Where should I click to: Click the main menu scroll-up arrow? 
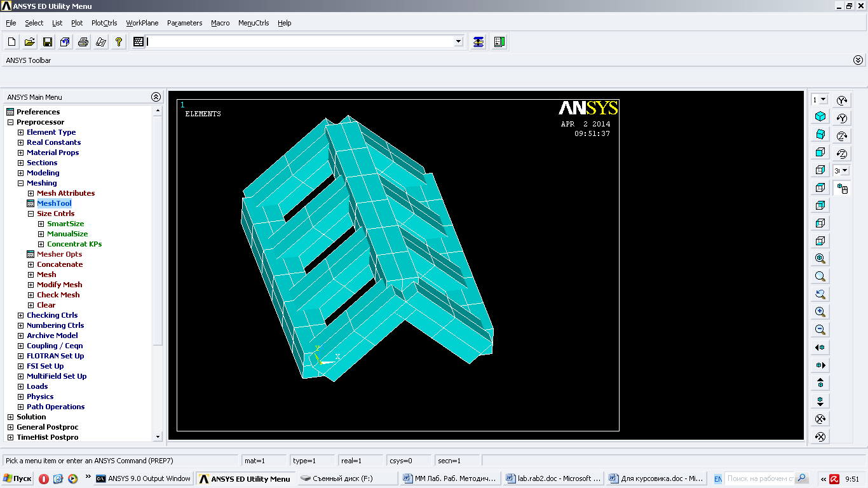(x=158, y=111)
